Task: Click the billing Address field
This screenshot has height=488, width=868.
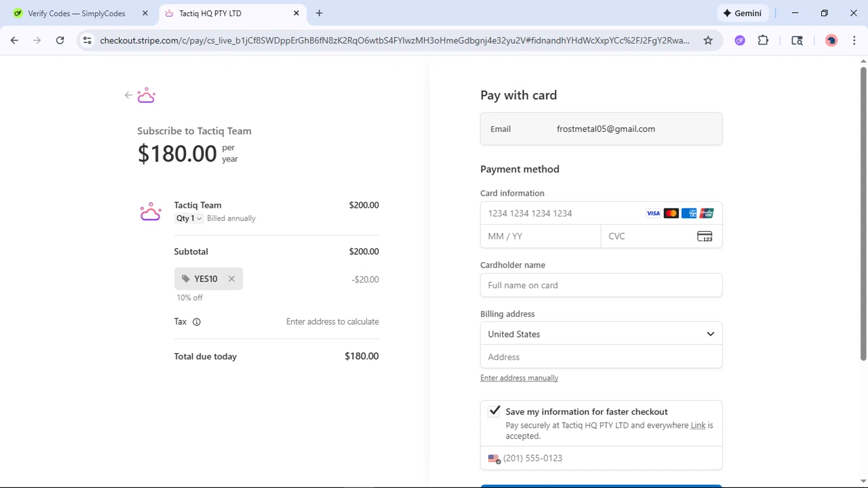Action: tap(601, 357)
